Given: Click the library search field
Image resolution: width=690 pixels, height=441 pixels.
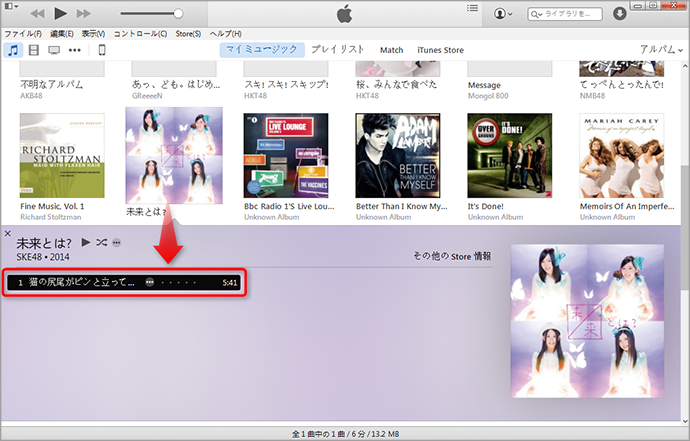Looking at the screenshot, I should [x=565, y=14].
